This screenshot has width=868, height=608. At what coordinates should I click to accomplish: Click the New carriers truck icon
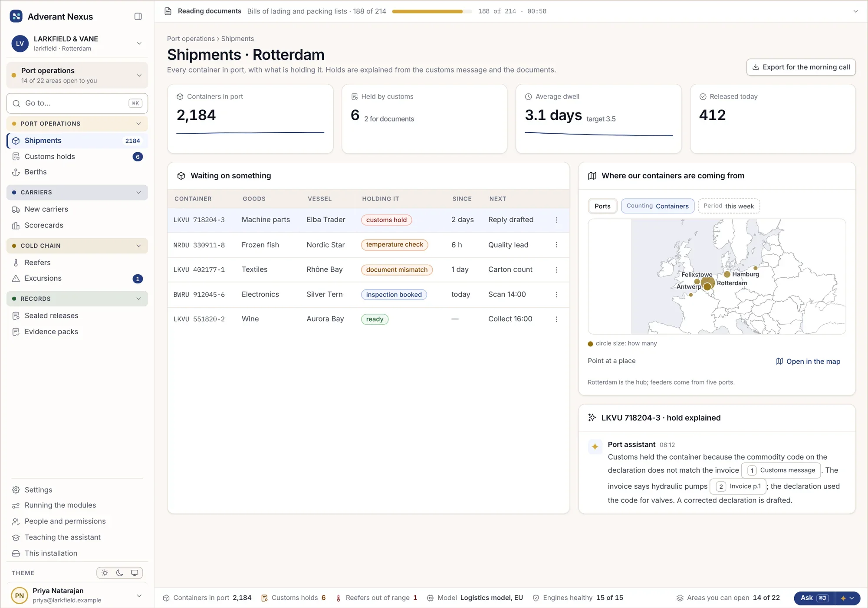coord(16,210)
